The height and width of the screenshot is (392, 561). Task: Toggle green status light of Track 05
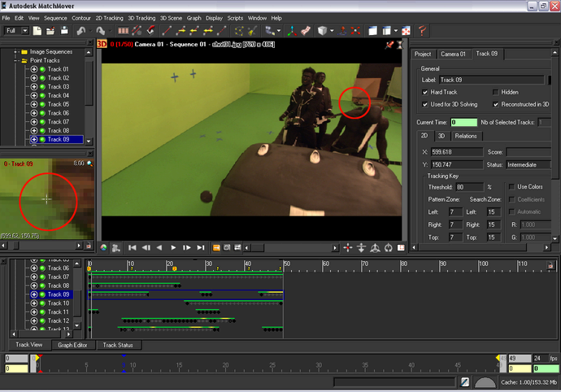click(42, 105)
